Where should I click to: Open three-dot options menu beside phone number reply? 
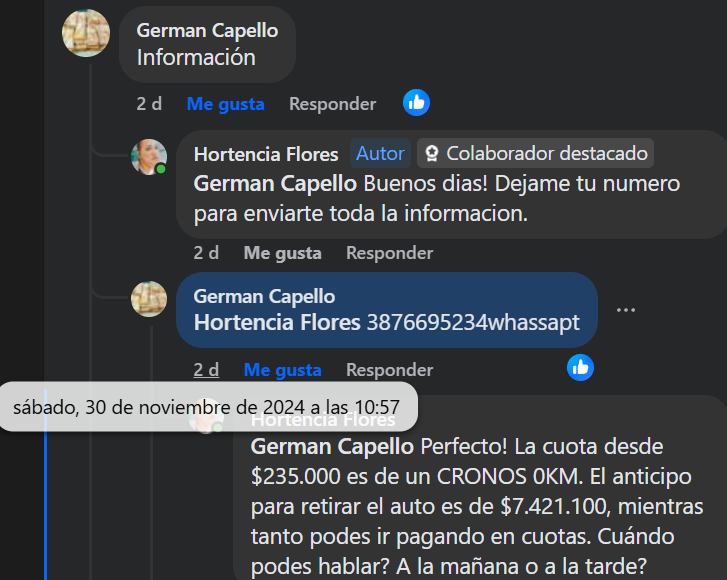click(x=626, y=310)
